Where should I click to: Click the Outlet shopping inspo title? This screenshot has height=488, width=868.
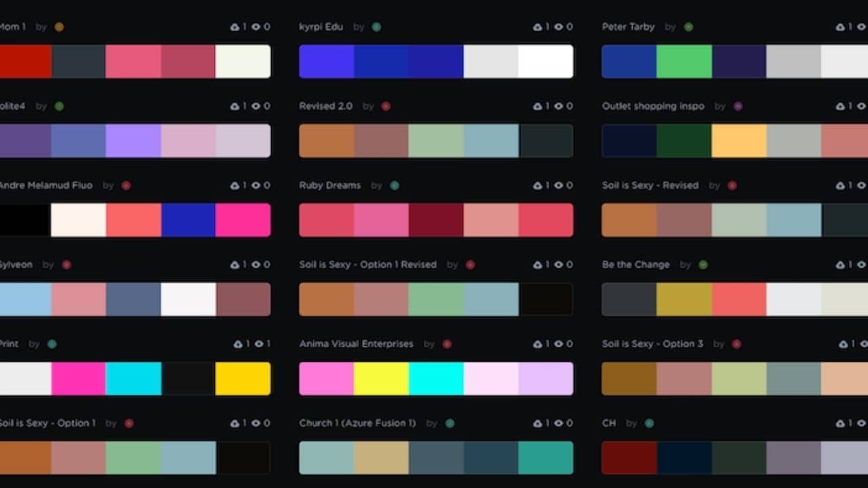pyautogui.click(x=653, y=106)
